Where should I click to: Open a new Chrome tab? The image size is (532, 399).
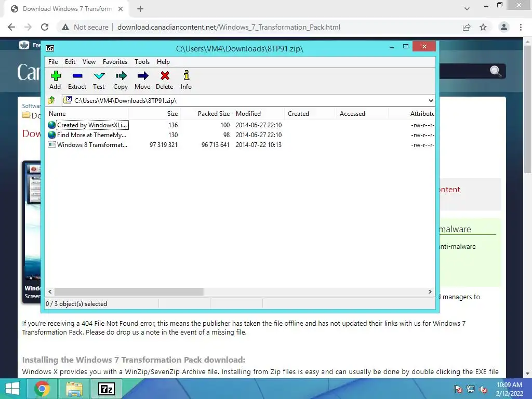click(140, 9)
